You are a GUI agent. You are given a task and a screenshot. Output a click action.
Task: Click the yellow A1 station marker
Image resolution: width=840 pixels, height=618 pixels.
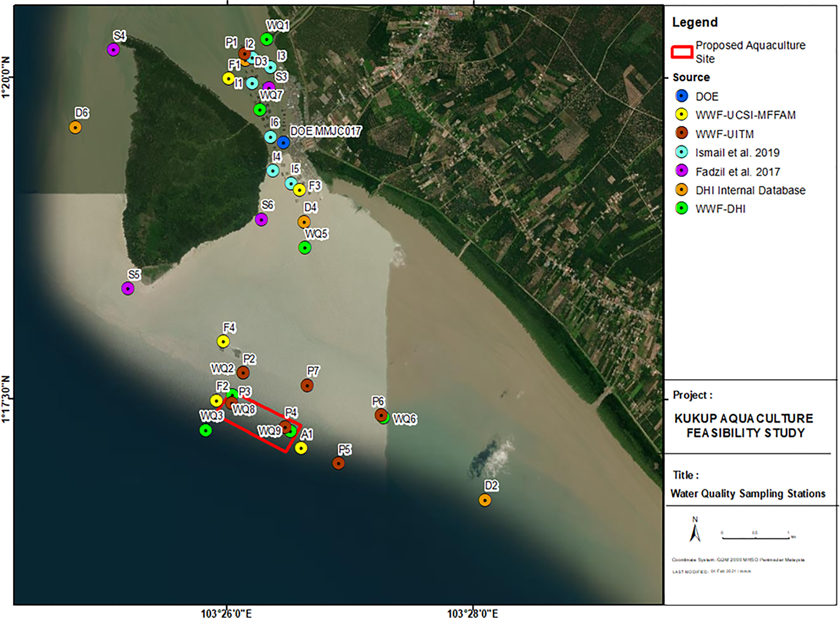coord(301,448)
